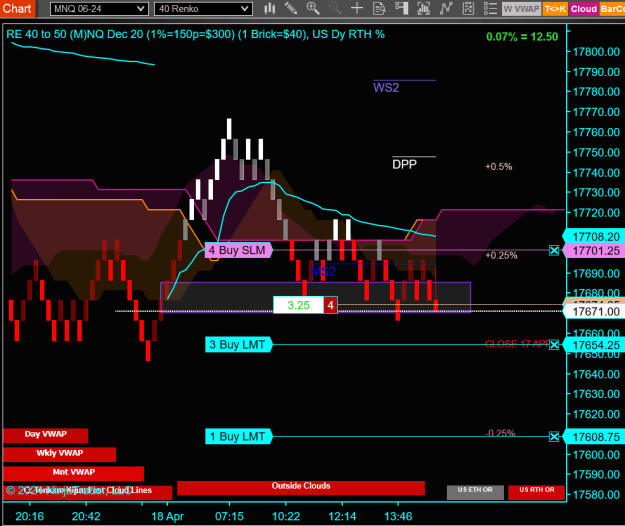This screenshot has width=625, height=526.
Task: Click the 18 Apr date on time axis
Action: [x=167, y=516]
